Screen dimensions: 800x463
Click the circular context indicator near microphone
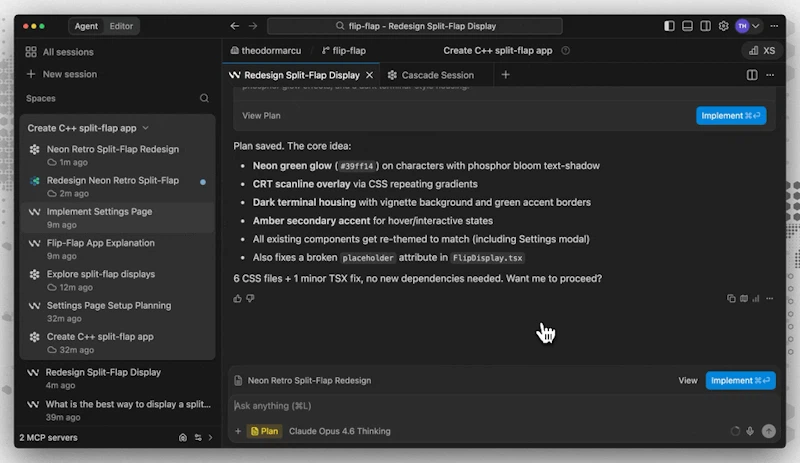tap(735, 431)
